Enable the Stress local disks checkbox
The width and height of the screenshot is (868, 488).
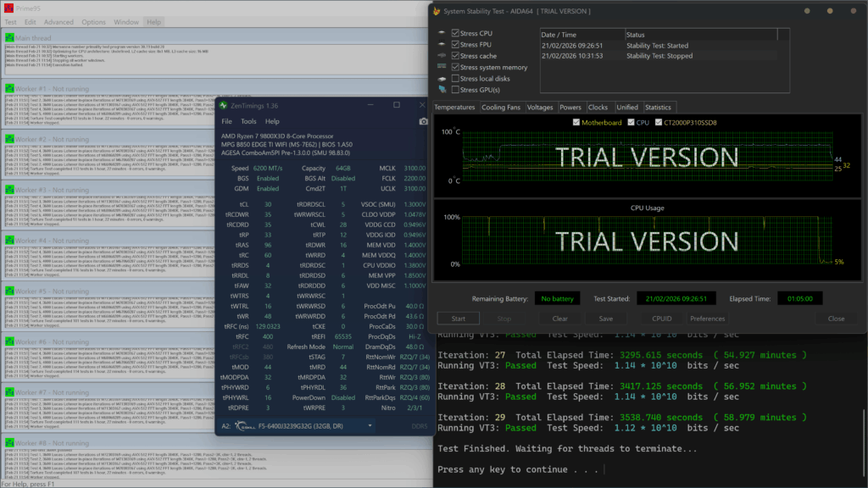[x=456, y=79]
